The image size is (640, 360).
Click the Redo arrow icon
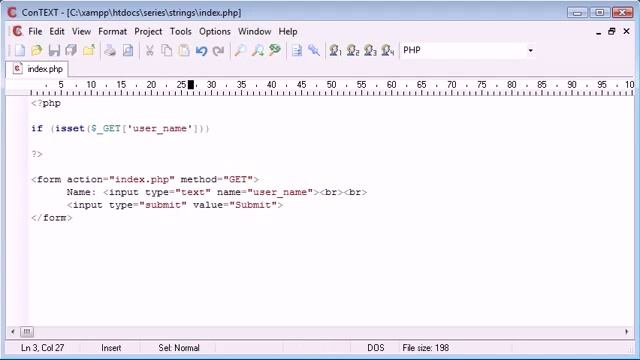tap(219, 50)
